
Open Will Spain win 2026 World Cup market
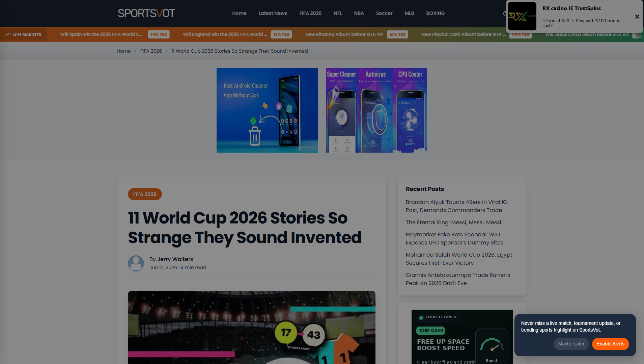click(101, 34)
